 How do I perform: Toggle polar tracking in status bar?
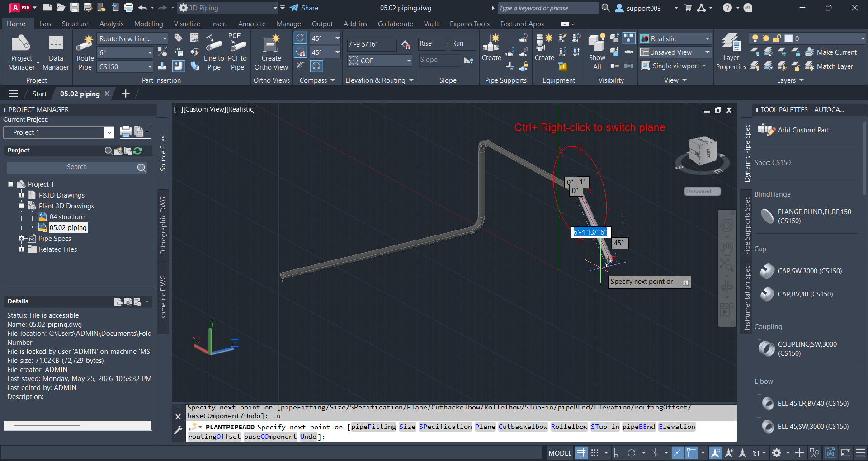pos(632,453)
